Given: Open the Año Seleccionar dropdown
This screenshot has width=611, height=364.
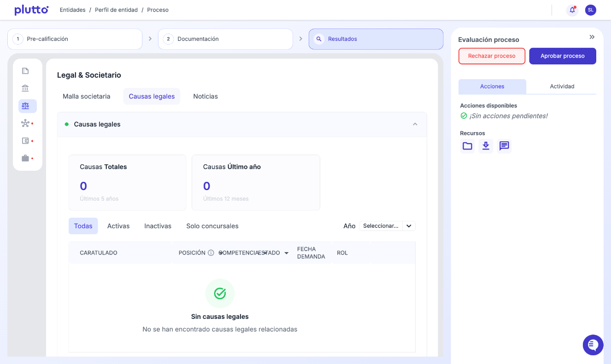Looking at the screenshot, I should [x=387, y=226].
